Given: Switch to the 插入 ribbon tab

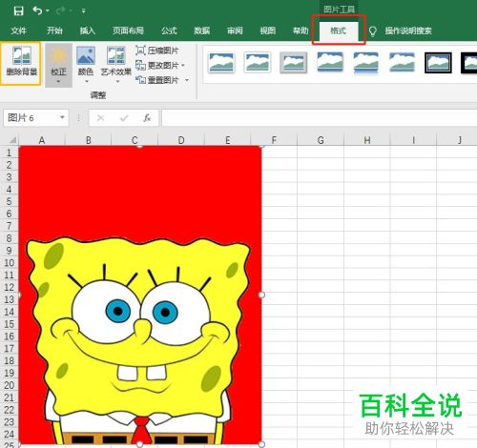Looking at the screenshot, I should point(88,31).
